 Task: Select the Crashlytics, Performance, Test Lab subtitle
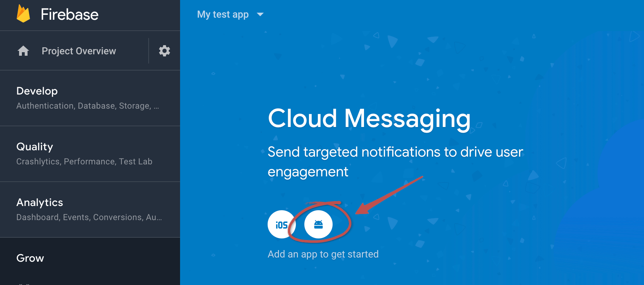(x=84, y=162)
